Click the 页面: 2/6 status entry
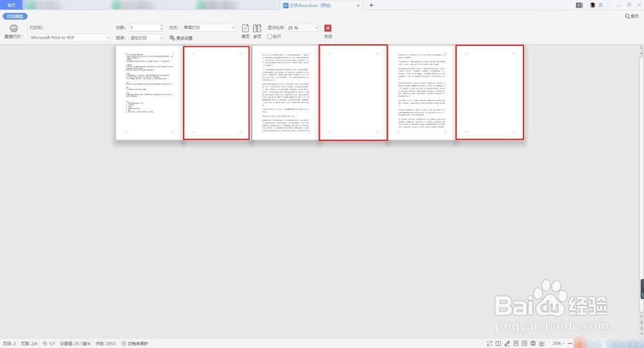The height and width of the screenshot is (348, 644). point(29,343)
